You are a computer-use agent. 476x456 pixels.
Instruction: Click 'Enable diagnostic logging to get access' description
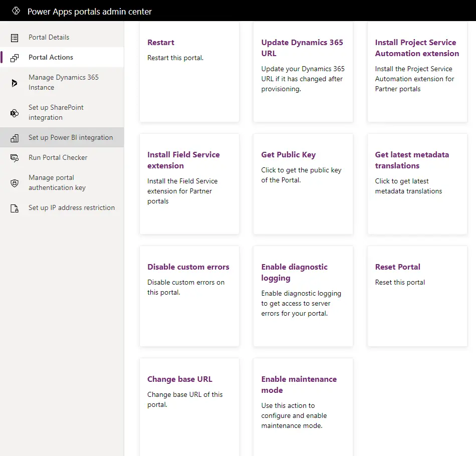(x=301, y=303)
